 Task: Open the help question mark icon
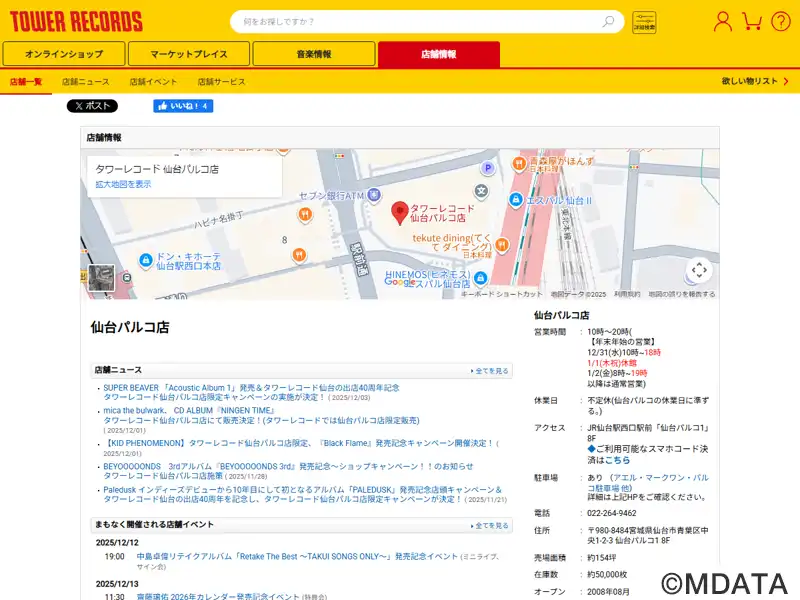(x=781, y=21)
